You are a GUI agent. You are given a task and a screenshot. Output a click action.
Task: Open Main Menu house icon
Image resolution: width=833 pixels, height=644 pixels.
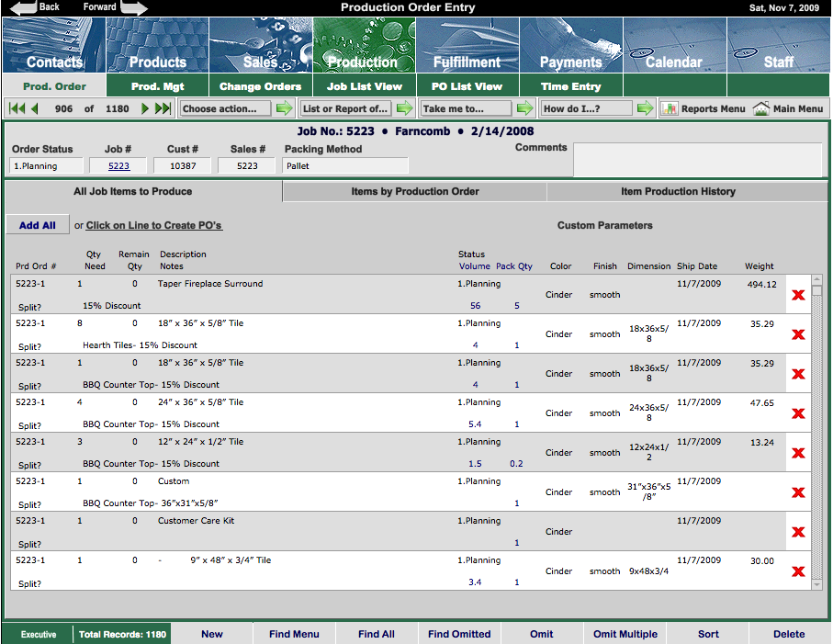click(x=760, y=108)
